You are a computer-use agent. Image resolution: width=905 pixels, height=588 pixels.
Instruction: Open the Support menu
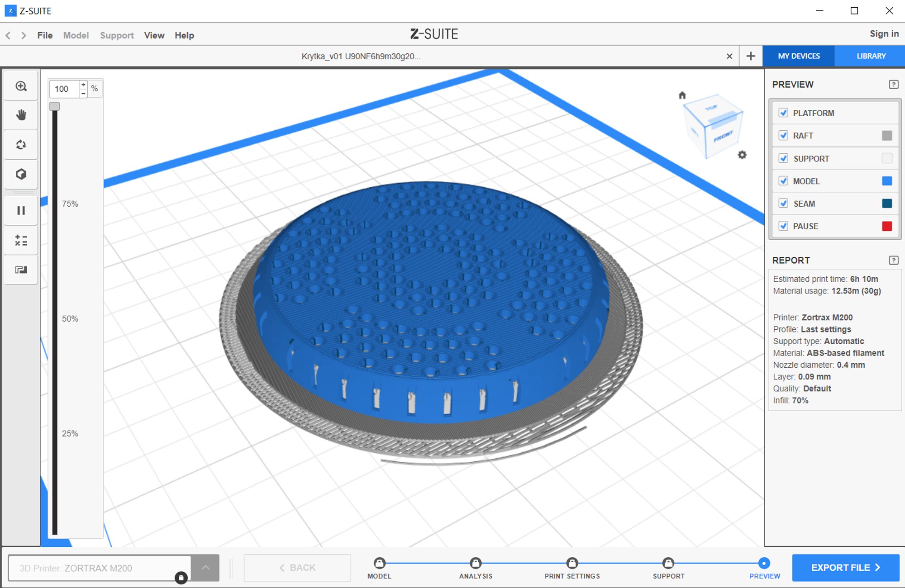117,35
